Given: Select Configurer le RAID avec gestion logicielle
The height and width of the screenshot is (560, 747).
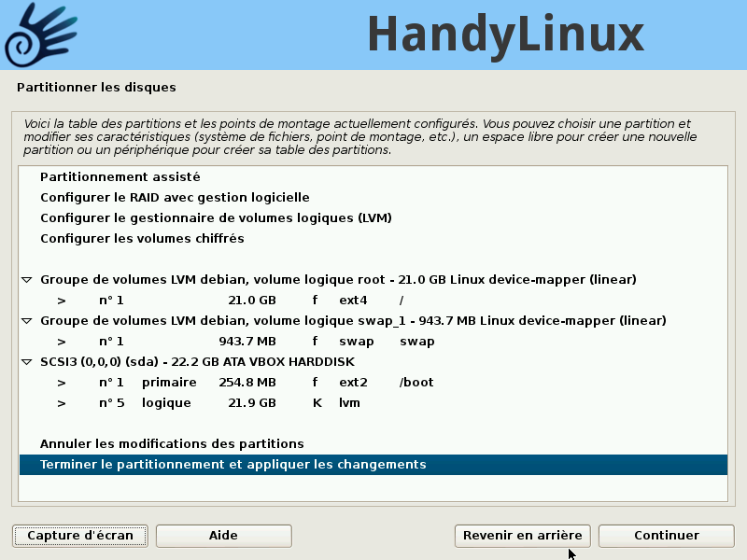Looking at the screenshot, I should click(373, 198).
